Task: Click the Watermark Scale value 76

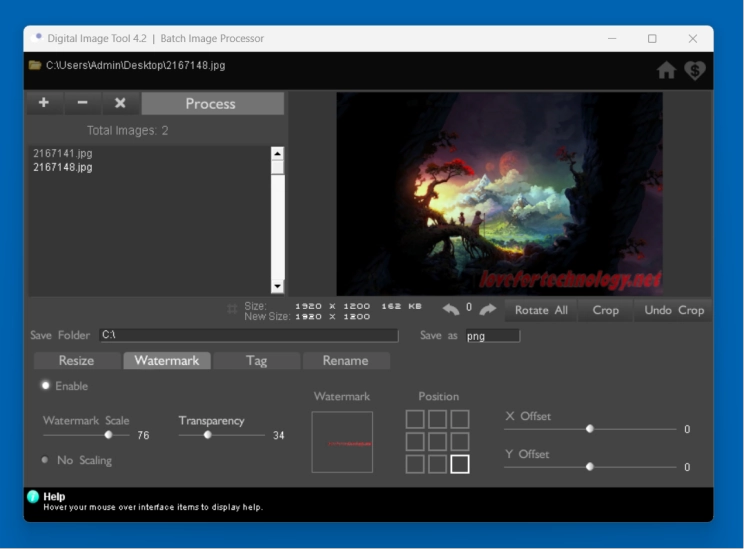Action: (x=143, y=435)
